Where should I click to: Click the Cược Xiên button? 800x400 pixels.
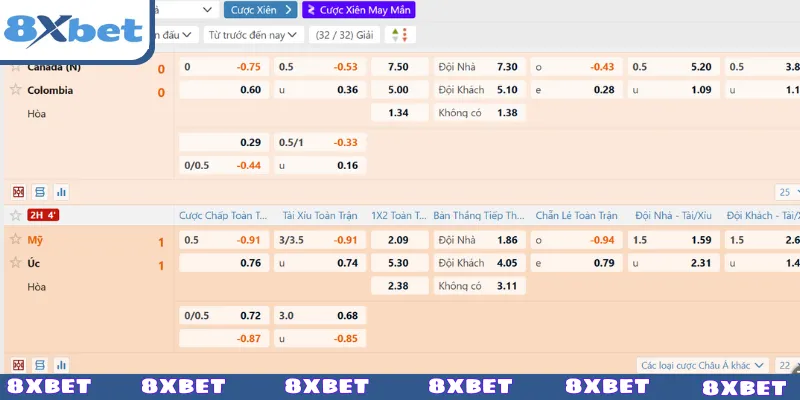pos(261,10)
